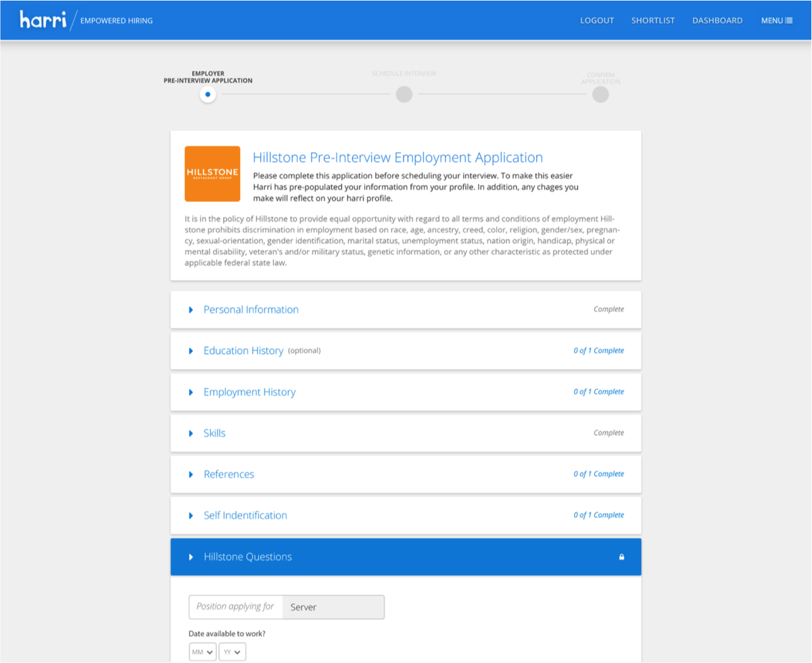Select the Schedule Interview step circle
This screenshot has height=663, width=812.
pyautogui.click(x=404, y=95)
